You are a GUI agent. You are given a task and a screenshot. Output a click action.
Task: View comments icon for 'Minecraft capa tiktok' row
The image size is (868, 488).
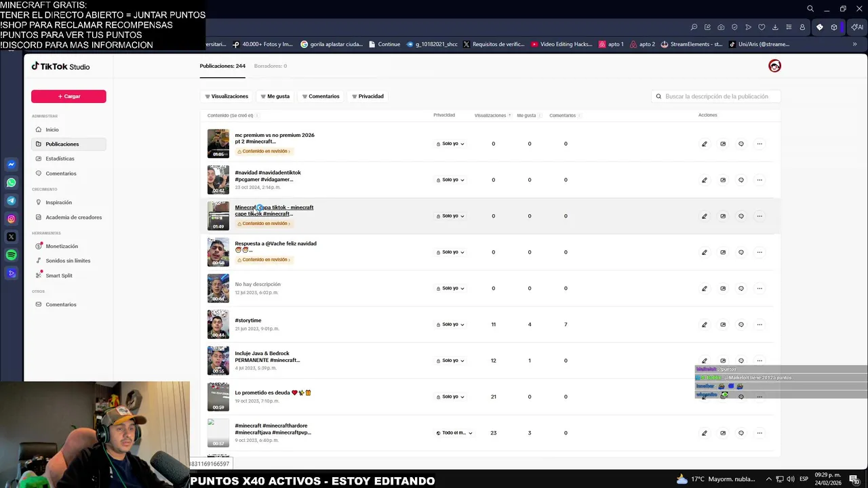(x=741, y=216)
